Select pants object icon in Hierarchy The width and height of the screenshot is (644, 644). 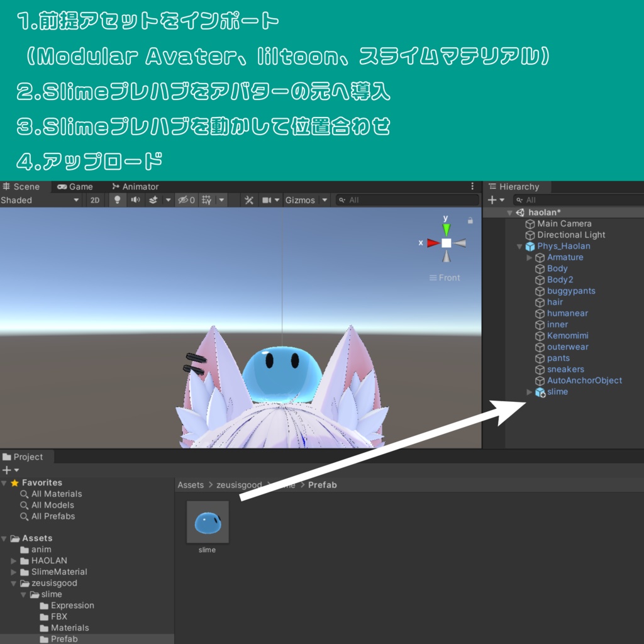(x=540, y=358)
